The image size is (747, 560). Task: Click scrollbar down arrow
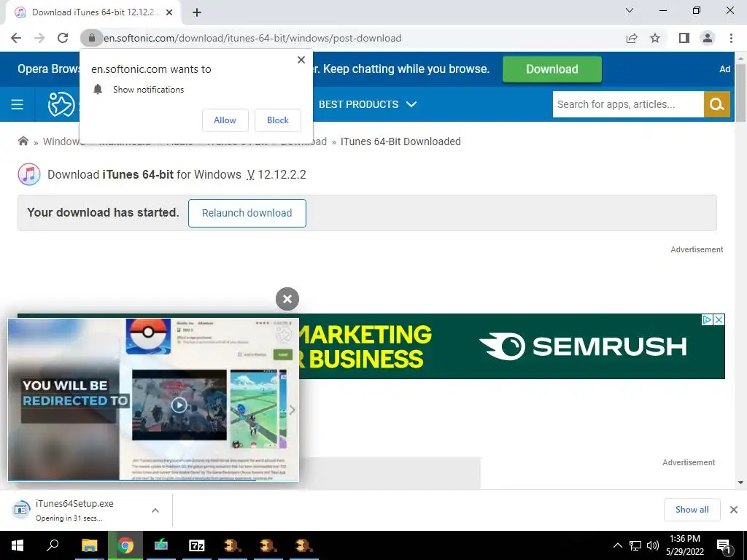point(740,483)
